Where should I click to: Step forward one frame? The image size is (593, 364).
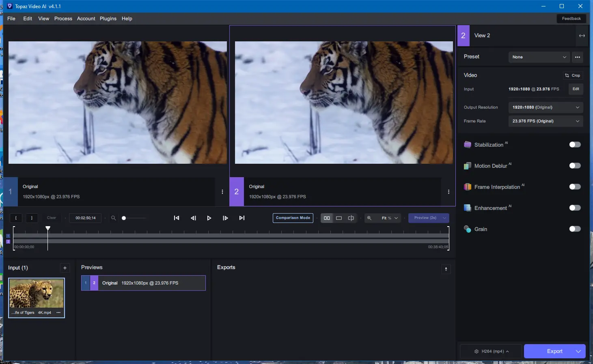pos(225,218)
